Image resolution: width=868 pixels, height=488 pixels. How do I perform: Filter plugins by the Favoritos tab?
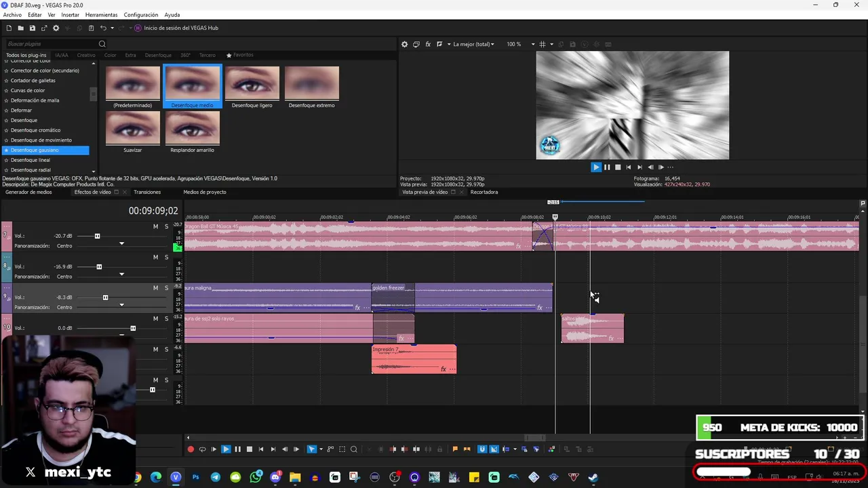240,55
